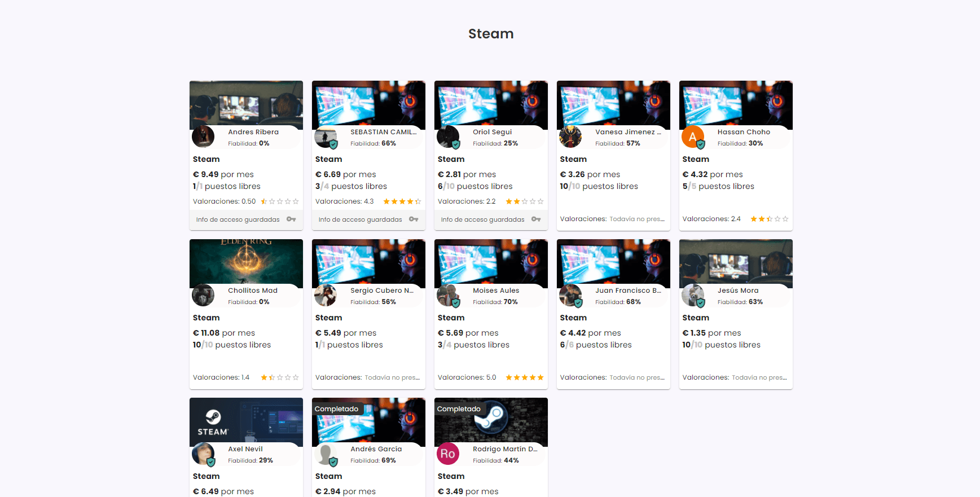Image resolution: width=980 pixels, height=497 pixels.
Task: Open Vanesa Jimenez's avatar
Action: 570,137
